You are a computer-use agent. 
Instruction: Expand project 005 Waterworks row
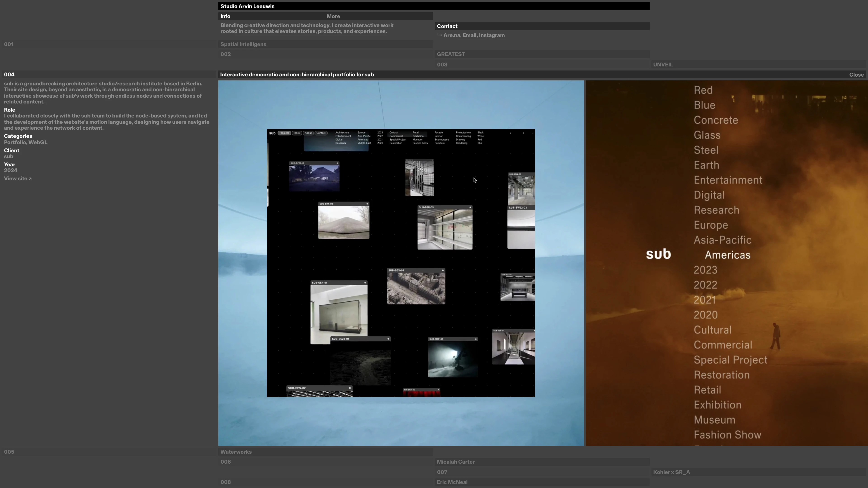(236, 452)
